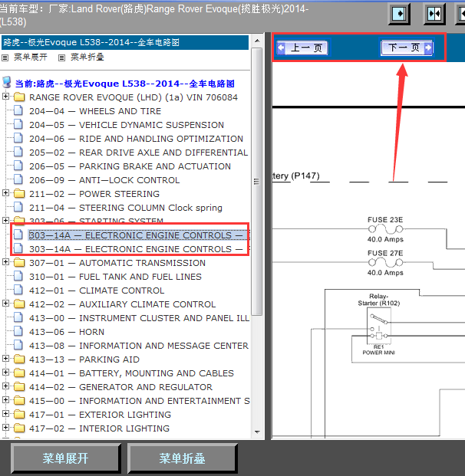Screen dimensions: 465x476
Task: Expand 414—02 GENERATOR AND REGULATOR node
Action: point(5,386)
